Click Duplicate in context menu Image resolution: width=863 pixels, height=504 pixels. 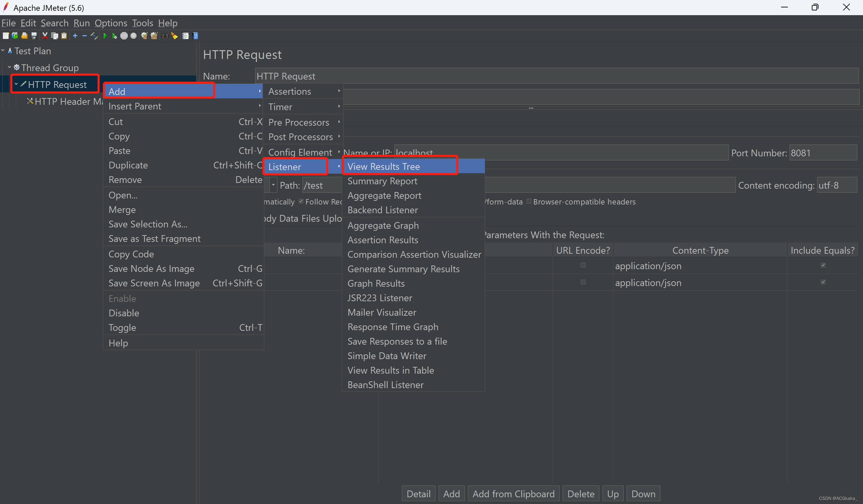click(x=183, y=165)
